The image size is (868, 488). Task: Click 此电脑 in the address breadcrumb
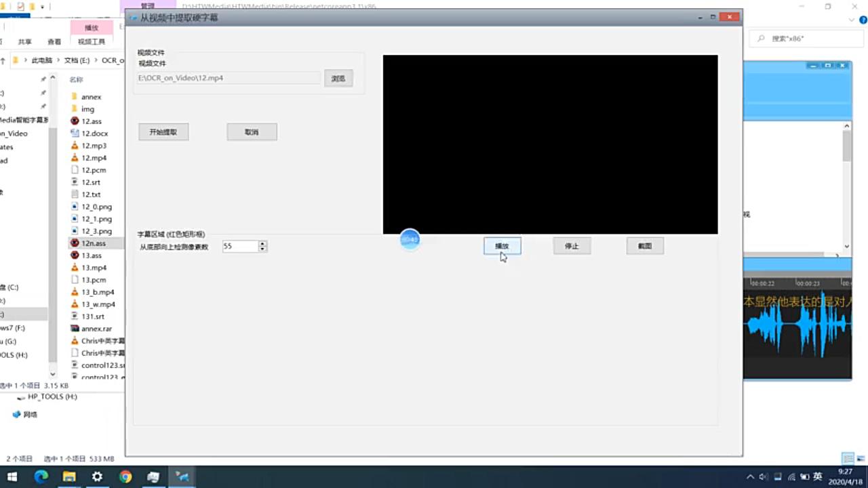(x=42, y=60)
